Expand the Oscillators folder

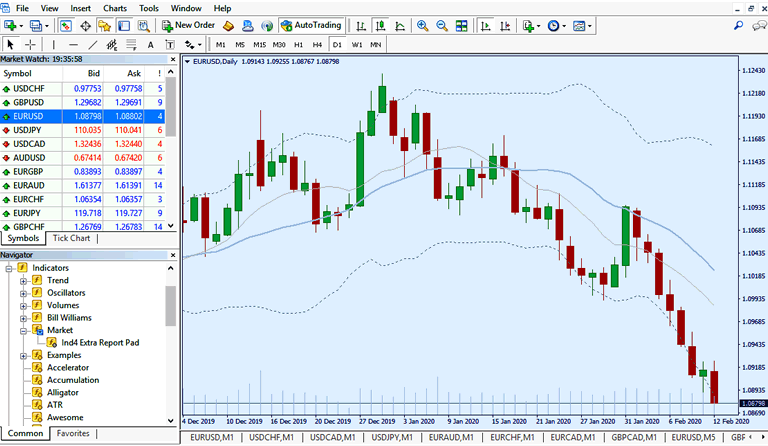click(x=23, y=293)
